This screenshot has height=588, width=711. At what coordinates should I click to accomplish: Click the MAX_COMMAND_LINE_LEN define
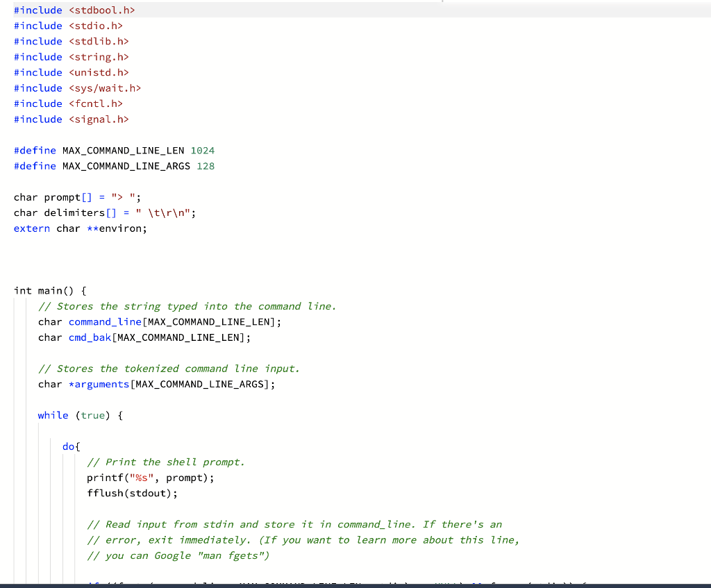(113, 150)
